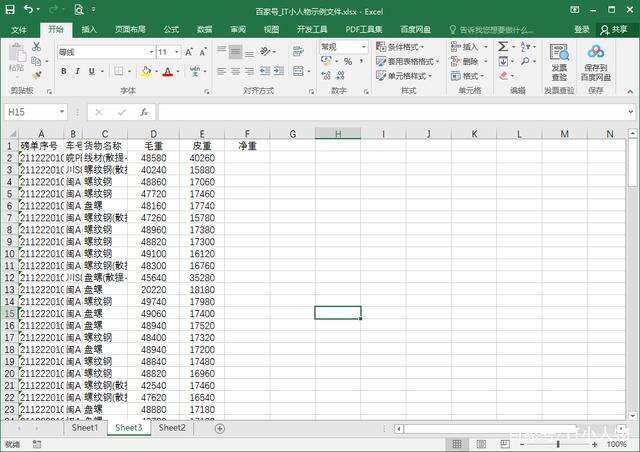Click the Clear eraser icon
The image size is (640, 452).
tap(503, 76)
